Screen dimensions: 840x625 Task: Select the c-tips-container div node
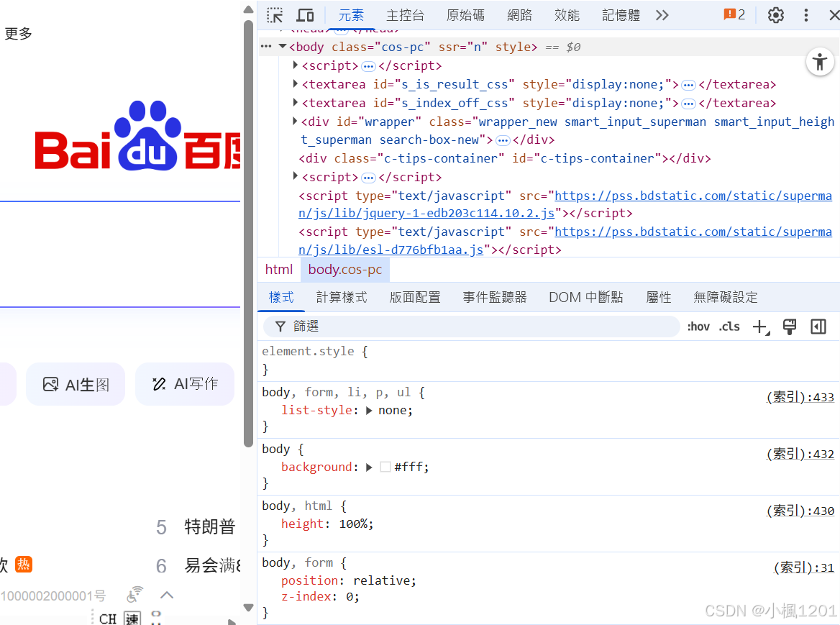(x=505, y=158)
